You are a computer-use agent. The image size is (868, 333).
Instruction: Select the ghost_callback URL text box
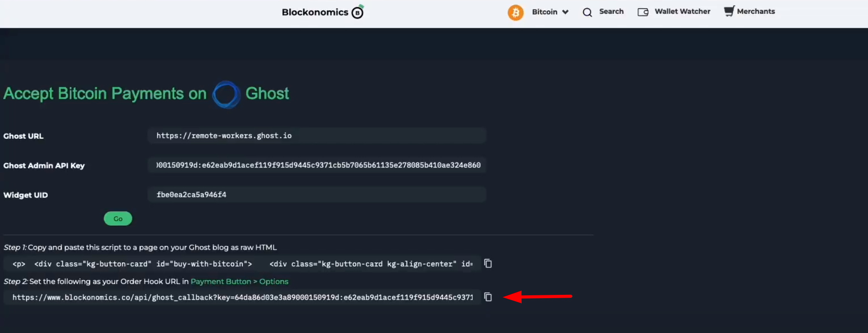pos(242,297)
